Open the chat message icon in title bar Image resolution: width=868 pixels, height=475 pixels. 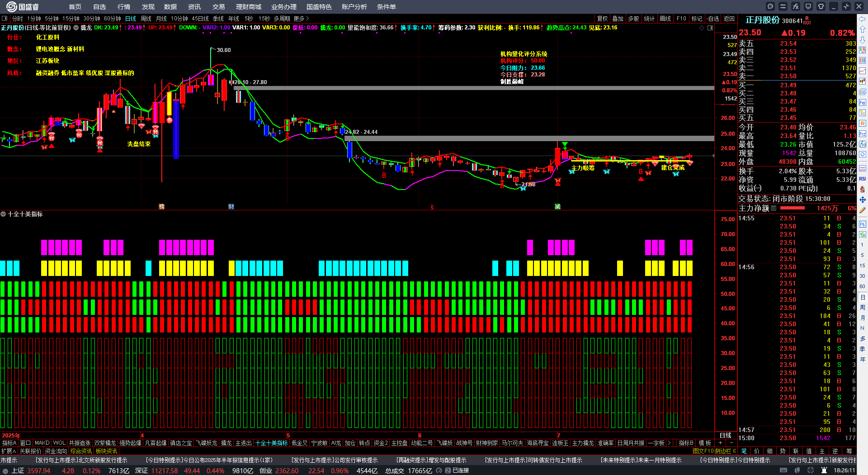tap(770, 6)
